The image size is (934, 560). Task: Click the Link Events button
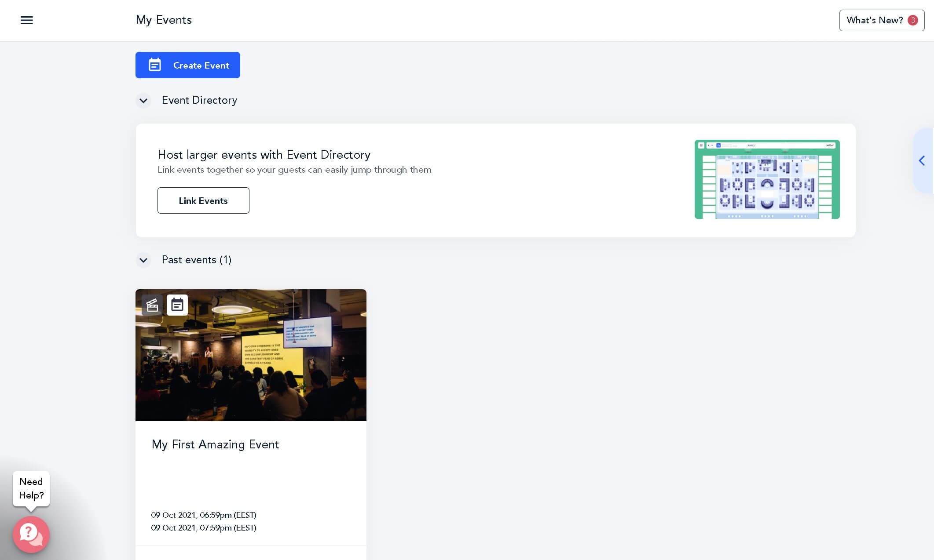click(203, 200)
